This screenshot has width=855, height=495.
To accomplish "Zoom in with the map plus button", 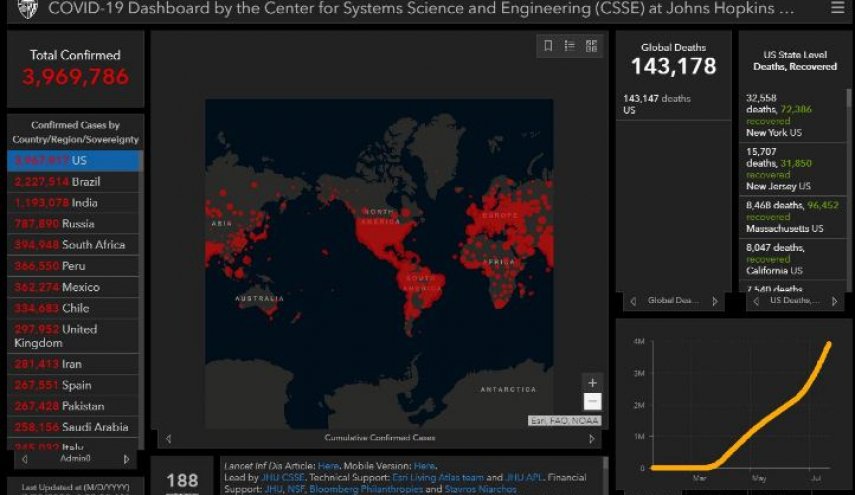I will (592, 383).
